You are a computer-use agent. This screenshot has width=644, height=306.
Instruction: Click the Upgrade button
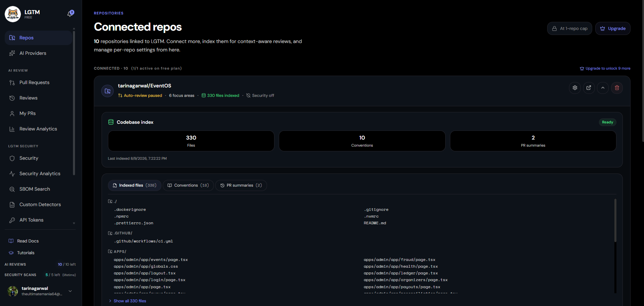(x=613, y=29)
